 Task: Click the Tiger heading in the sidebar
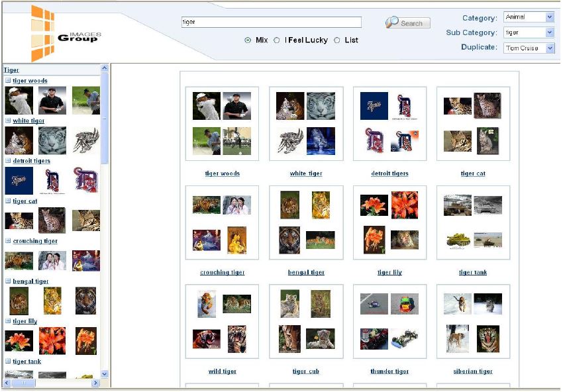point(11,70)
